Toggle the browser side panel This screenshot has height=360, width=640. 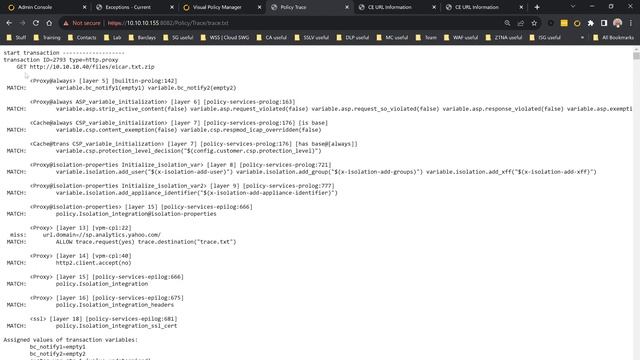pyautogui.click(x=604, y=23)
